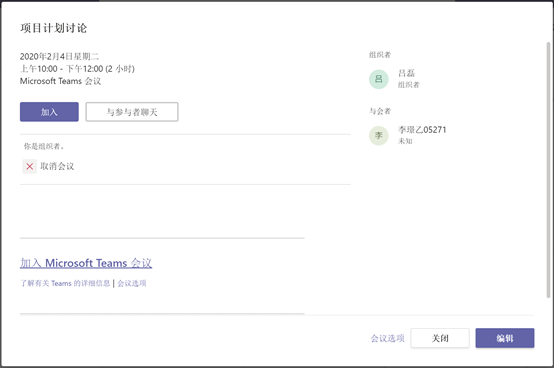
Task: Click the 与会者 section heading
Action: coord(380,111)
